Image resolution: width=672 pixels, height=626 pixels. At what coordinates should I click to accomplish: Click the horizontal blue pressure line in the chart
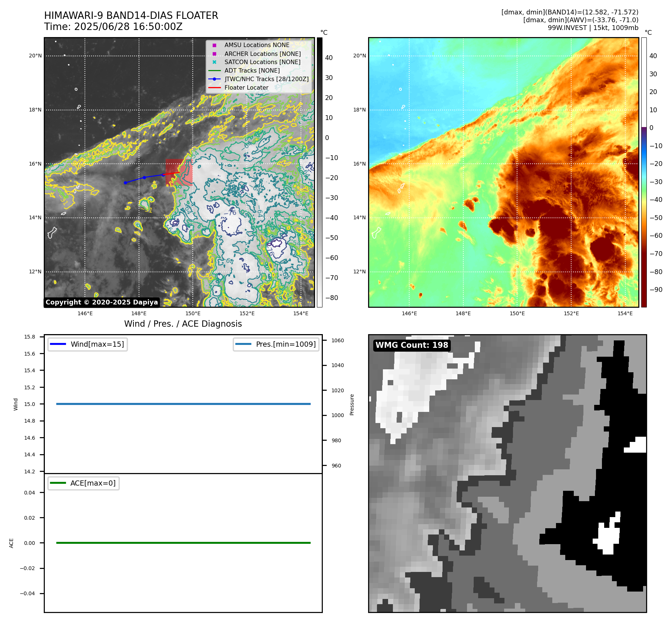pos(183,404)
